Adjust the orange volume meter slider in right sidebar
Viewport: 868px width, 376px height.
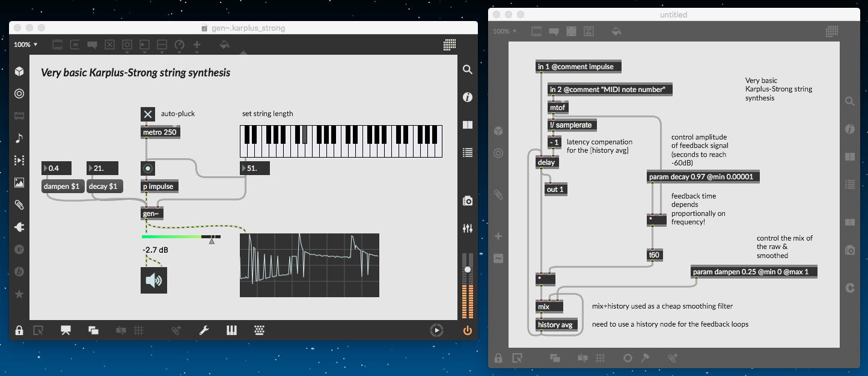click(x=467, y=286)
